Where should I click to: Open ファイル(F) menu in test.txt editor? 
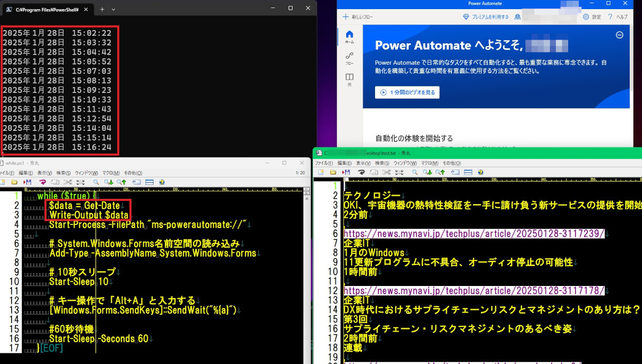pos(323,163)
